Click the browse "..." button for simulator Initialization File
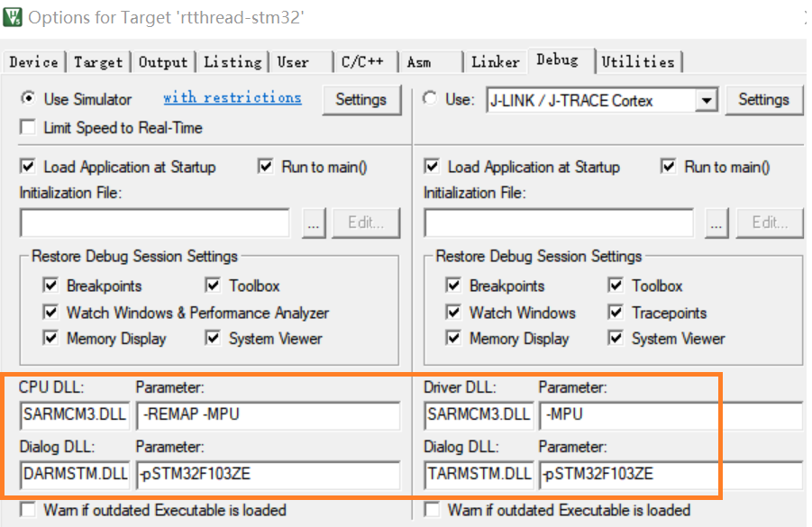Screen dimensions: 812x527 pos(313,222)
